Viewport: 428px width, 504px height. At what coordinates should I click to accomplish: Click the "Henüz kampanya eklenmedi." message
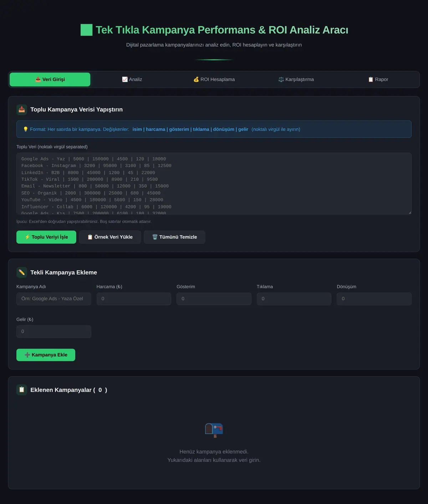click(x=214, y=452)
